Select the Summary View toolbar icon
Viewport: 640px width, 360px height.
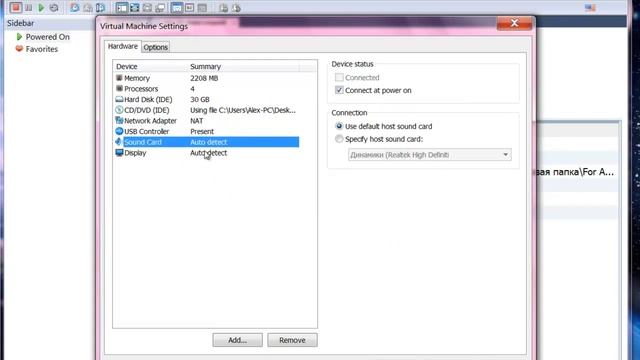point(189,7)
